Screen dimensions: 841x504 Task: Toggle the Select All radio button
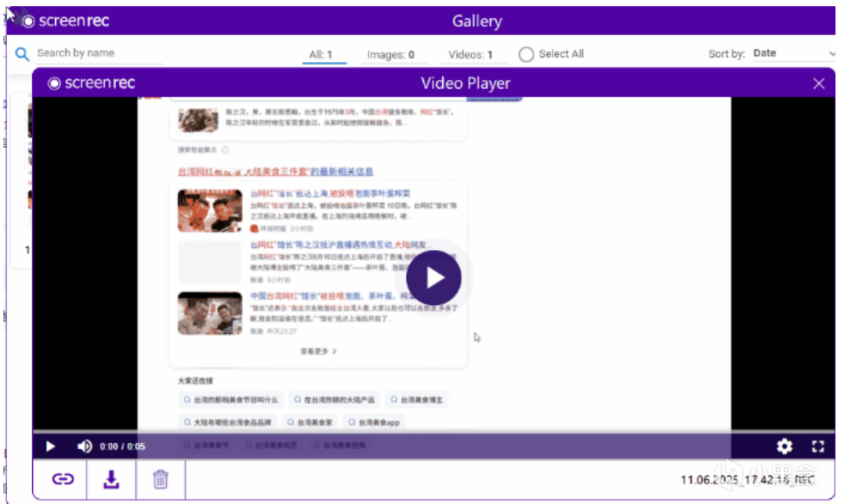(526, 55)
